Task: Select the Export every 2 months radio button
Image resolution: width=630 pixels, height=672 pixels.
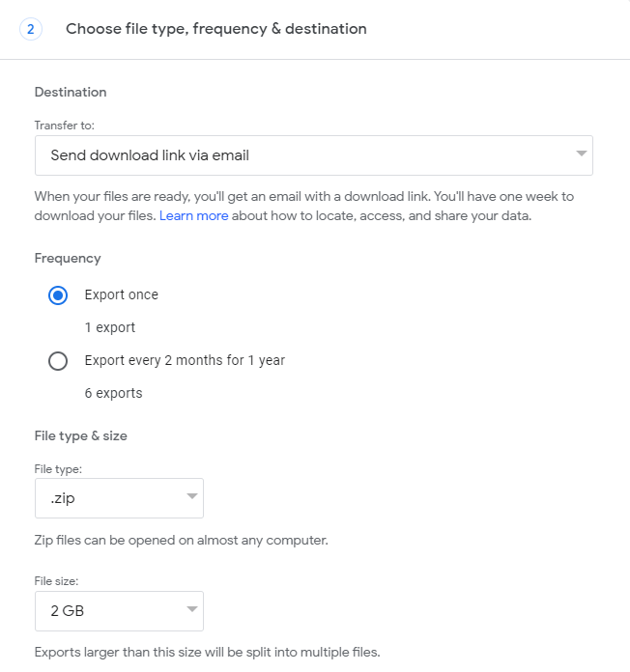Action: point(58,361)
